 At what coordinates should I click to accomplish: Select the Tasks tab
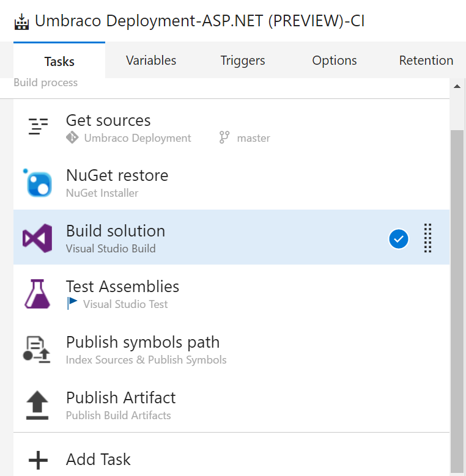(x=59, y=61)
